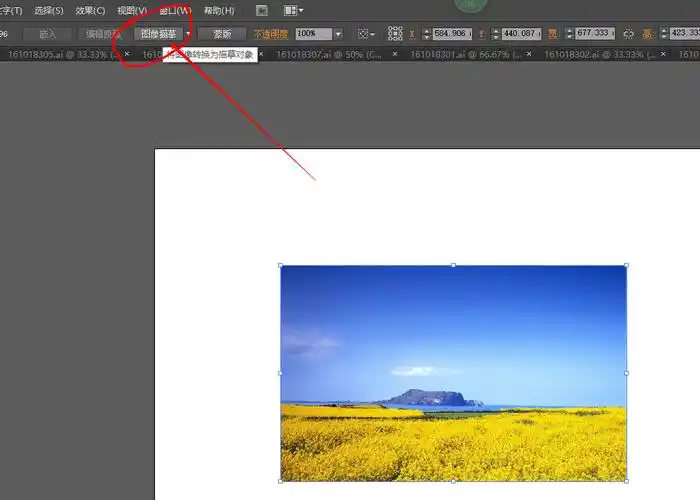Click the height field 423.33

coord(685,33)
